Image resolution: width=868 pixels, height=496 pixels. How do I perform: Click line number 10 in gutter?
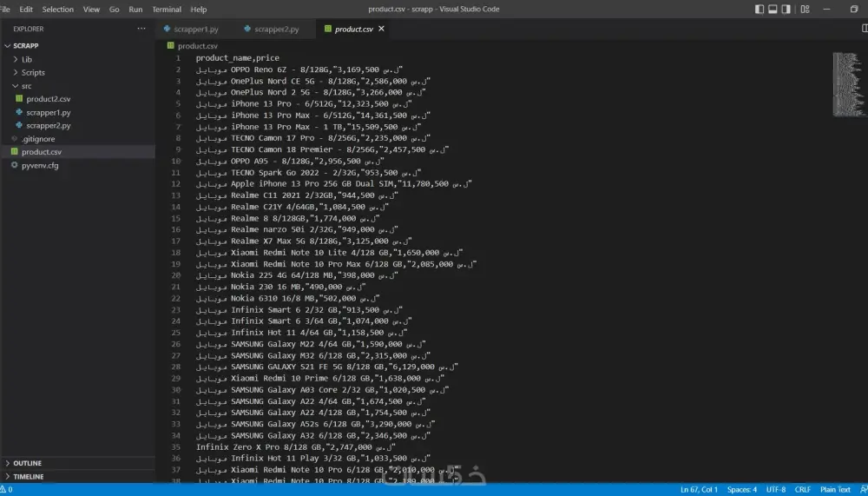[x=175, y=162]
